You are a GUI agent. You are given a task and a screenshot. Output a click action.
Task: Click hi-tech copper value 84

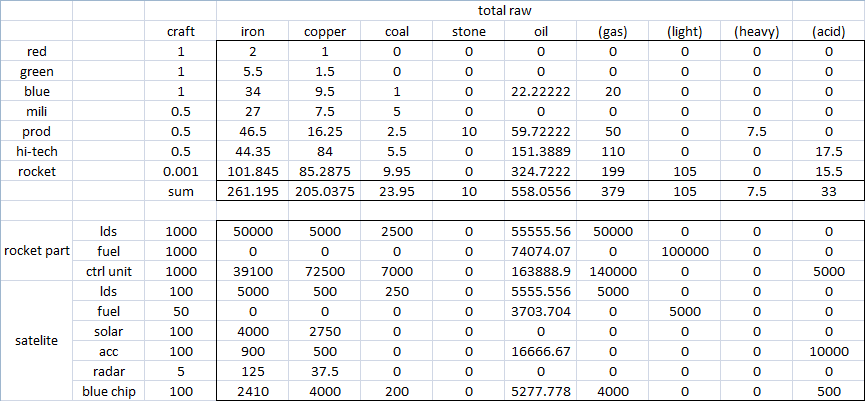click(324, 151)
